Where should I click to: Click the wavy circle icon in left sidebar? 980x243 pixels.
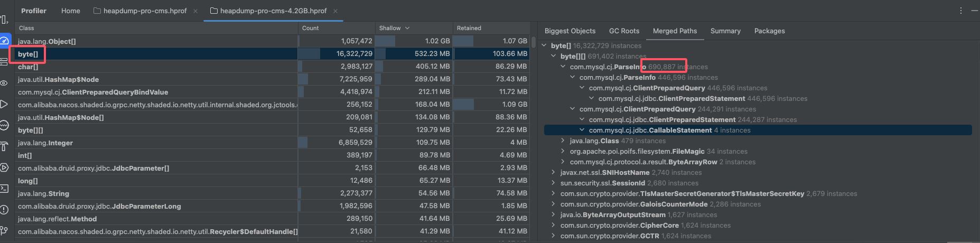(x=4, y=125)
